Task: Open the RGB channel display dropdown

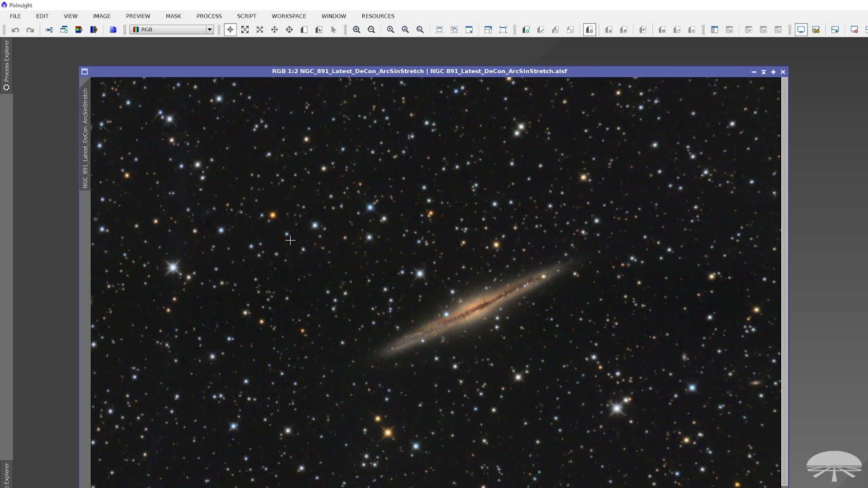Action: pyautogui.click(x=172, y=30)
